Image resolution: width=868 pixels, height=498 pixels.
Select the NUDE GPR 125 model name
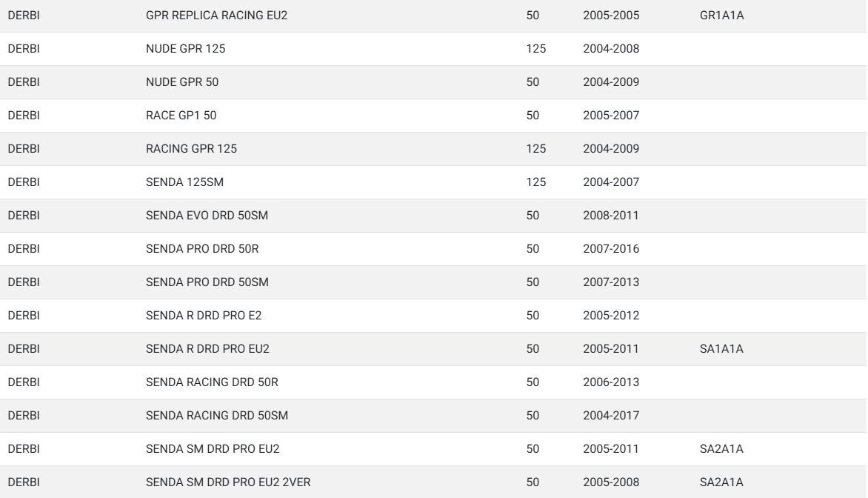[185, 49]
